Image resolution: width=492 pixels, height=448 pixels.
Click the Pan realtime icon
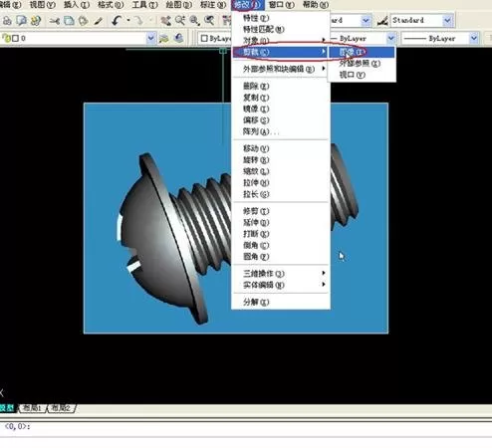(165, 21)
